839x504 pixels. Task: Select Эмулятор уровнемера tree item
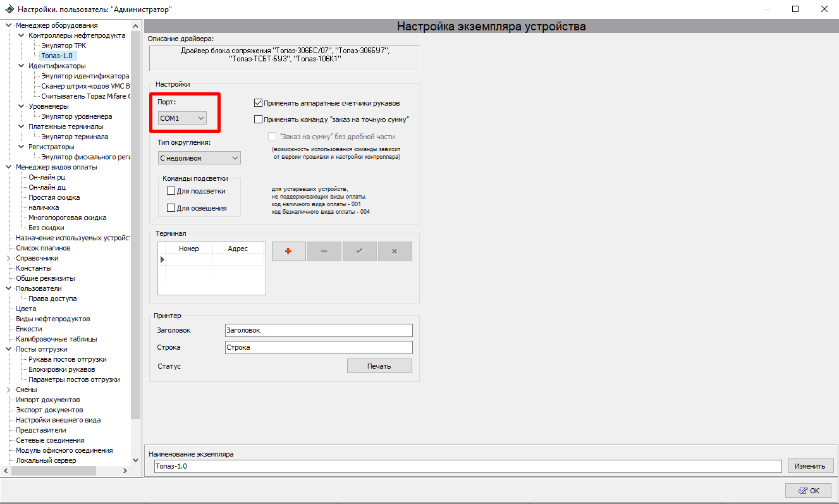point(77,116)
